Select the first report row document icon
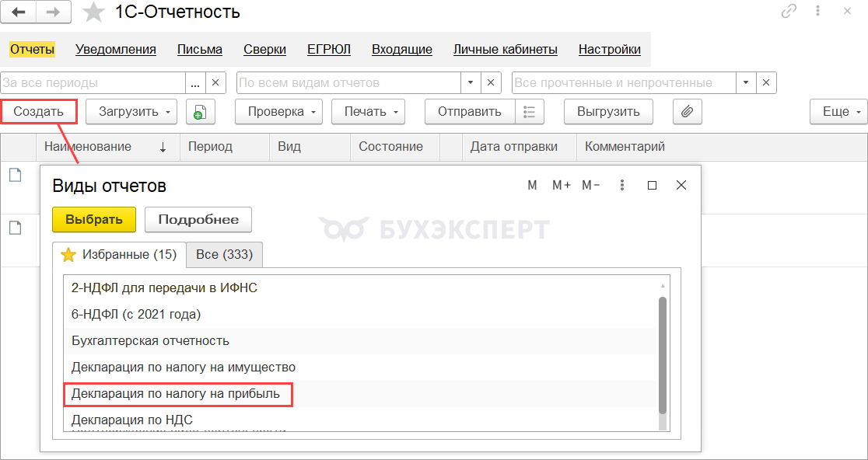This screenshot has width=868, height=460. [16, 176]
